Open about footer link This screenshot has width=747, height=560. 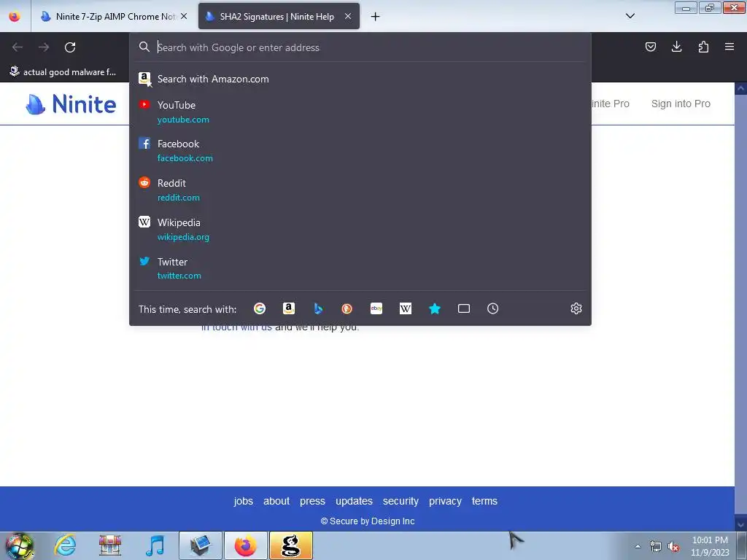276,501
